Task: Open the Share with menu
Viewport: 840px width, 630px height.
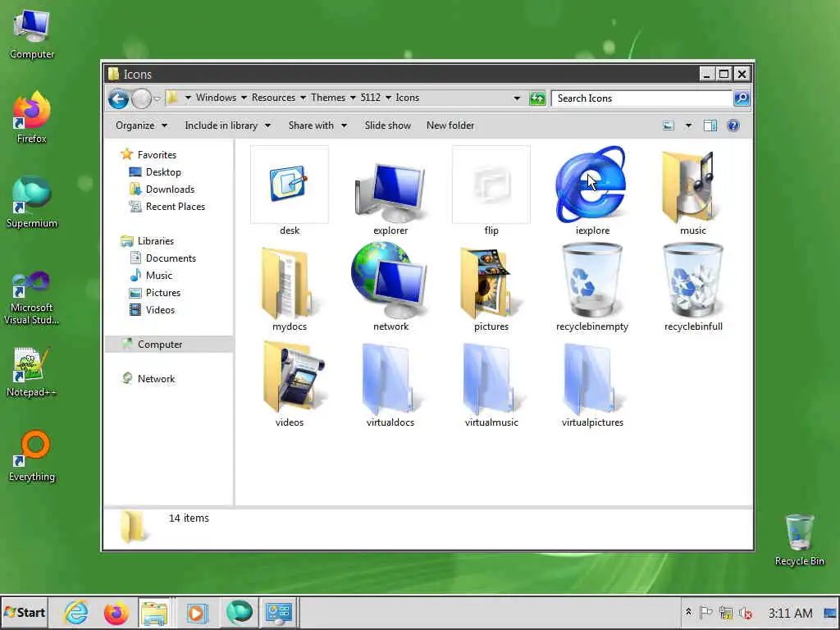Action: (x=317, y=126)
